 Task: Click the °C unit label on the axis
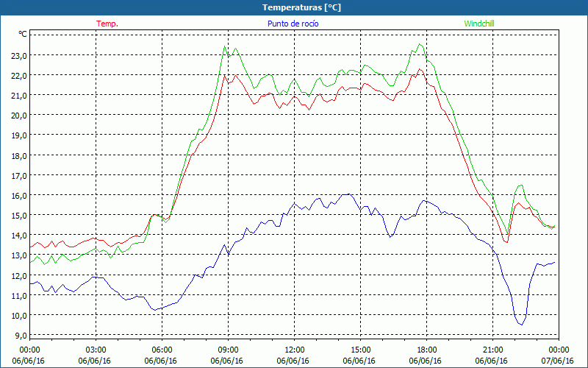(x=23, y=34)
